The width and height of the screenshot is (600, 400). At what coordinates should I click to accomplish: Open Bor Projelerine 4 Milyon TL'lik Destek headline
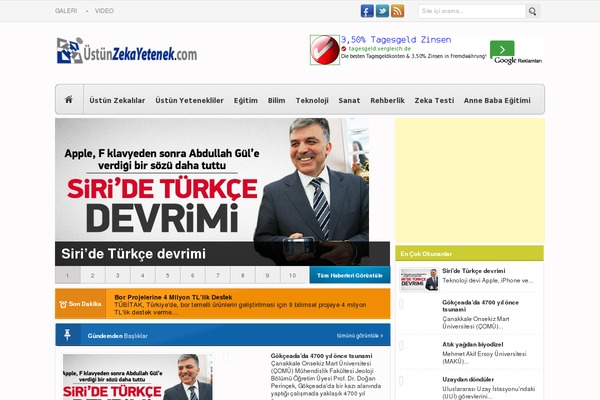(x=173, y=297)
